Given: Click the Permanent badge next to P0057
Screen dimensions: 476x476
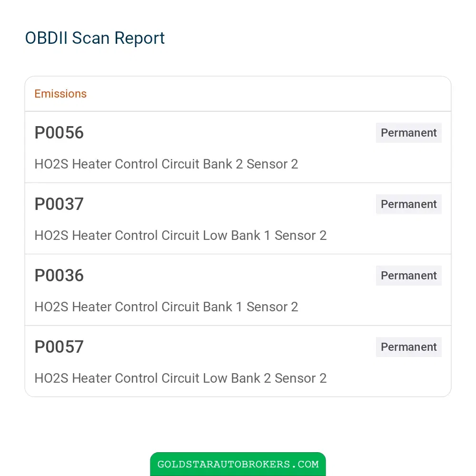Looking at the screenshot, I should [408, 347].
